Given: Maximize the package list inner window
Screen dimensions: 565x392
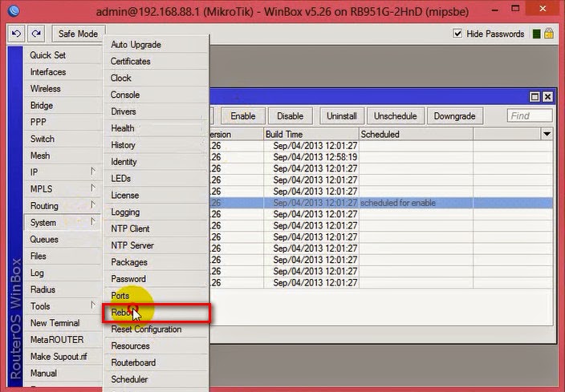Looking at the screenshot, I should point(535,96).
